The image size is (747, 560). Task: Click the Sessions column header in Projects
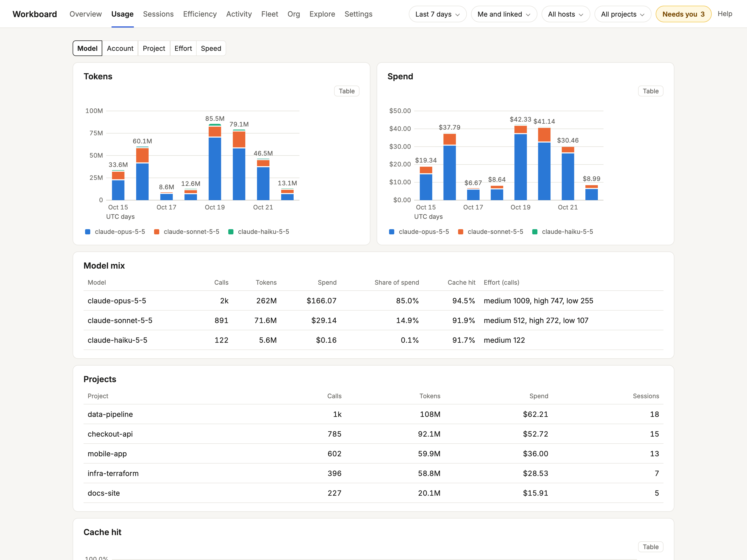click(646, 396)
